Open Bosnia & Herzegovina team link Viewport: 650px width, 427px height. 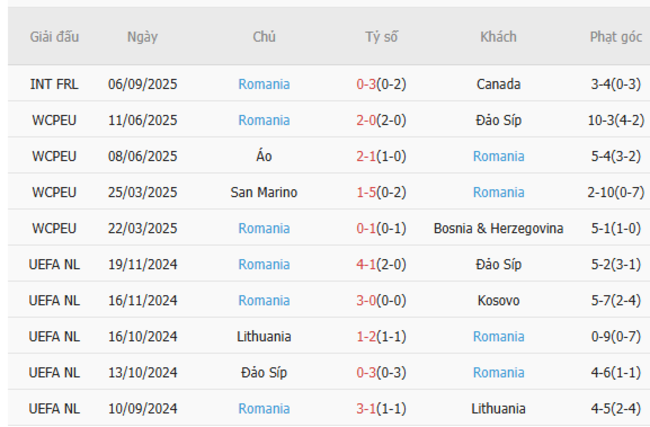[498, 228]
